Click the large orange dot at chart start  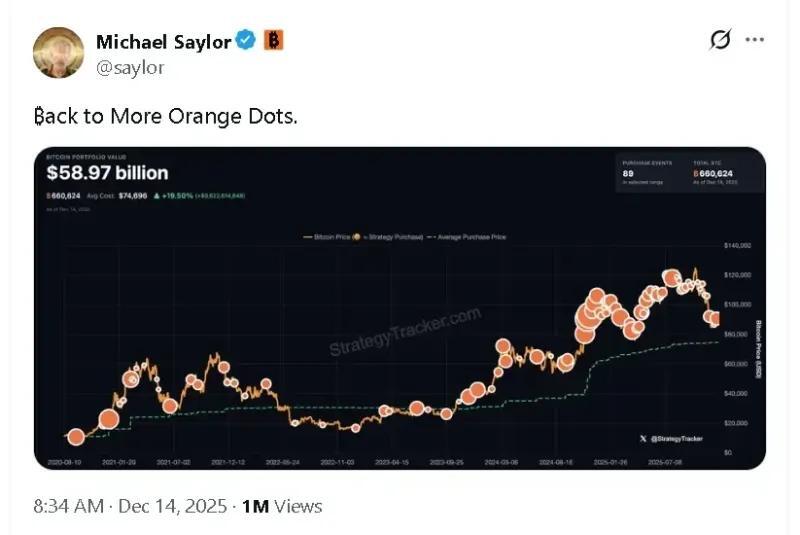pyautogui.click(x=75, y=437)
